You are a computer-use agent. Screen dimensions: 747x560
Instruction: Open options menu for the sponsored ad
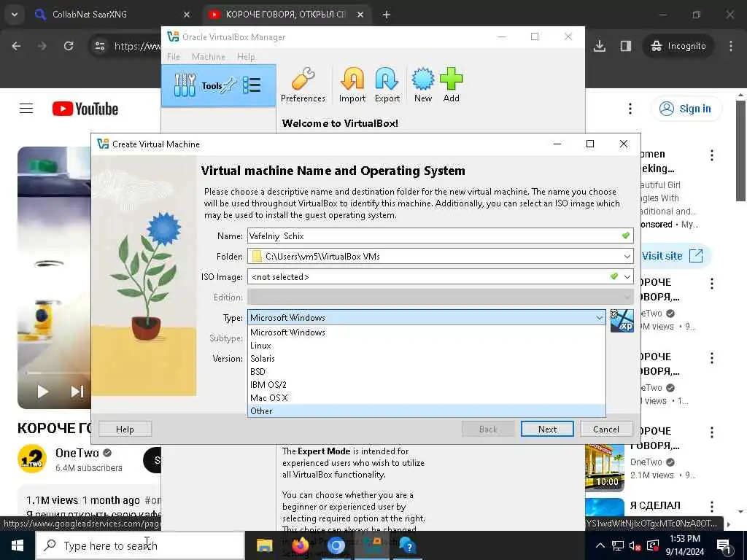[x=712, y=155]
